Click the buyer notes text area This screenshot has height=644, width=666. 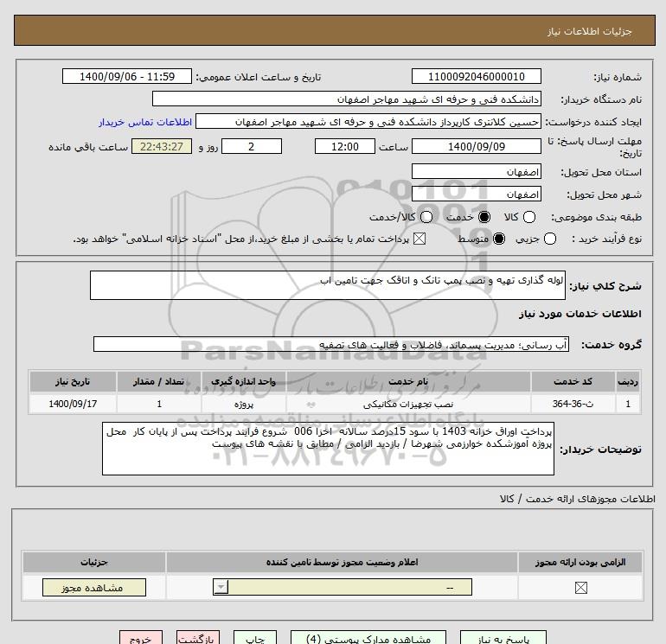[328, 449]
